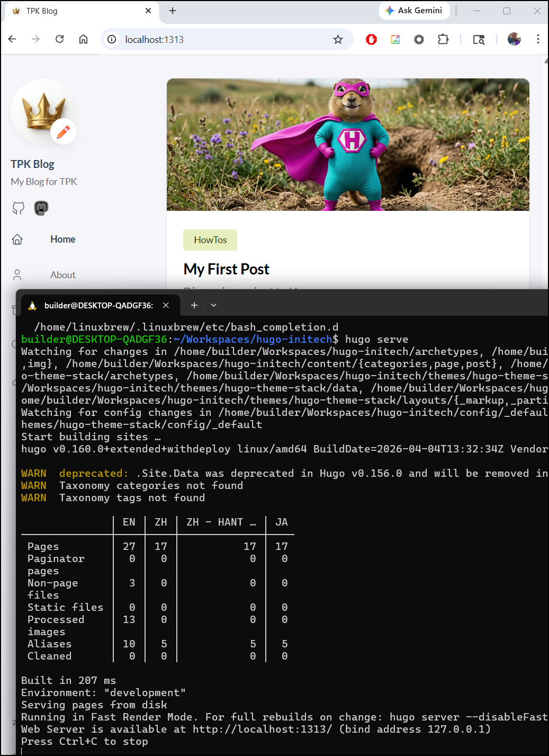Click the localhost:1313 address bar

click(x=222, y=40)
